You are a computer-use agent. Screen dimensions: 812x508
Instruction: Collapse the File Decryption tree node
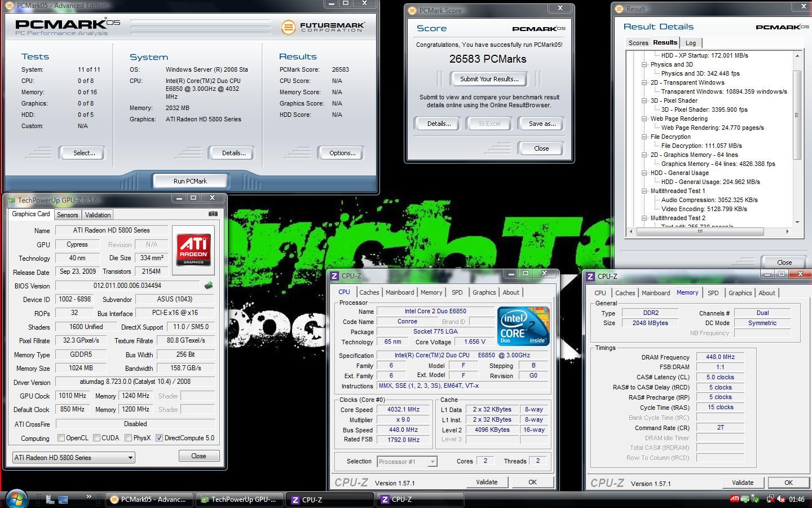(644, 137)
